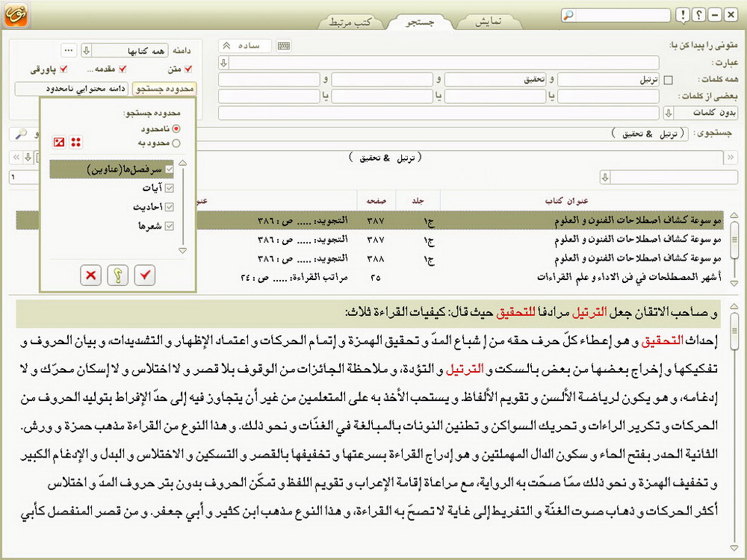Toggle the مقدمه checkbox
Image resolution: width=747 pixels, height=560 pixels.
pyautogui.click(x=123, y=69)
